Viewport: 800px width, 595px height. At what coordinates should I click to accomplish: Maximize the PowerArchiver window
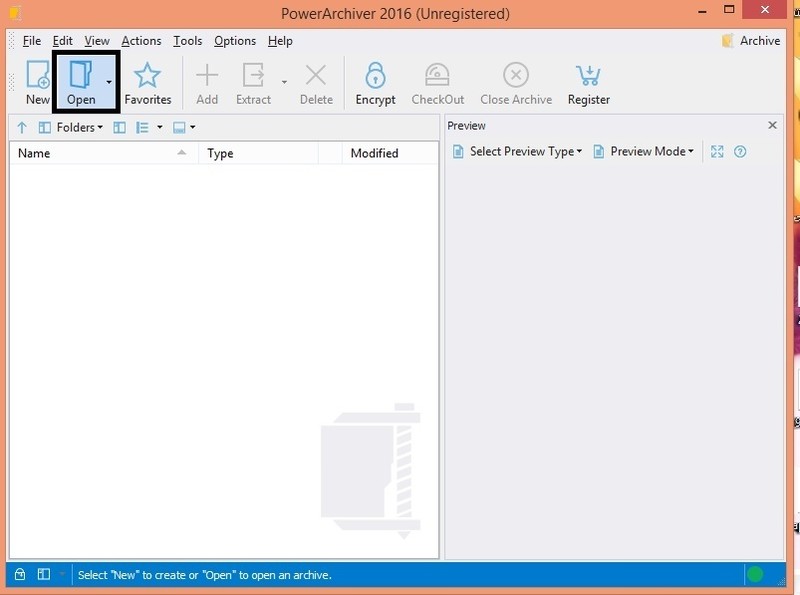(729, 10)
